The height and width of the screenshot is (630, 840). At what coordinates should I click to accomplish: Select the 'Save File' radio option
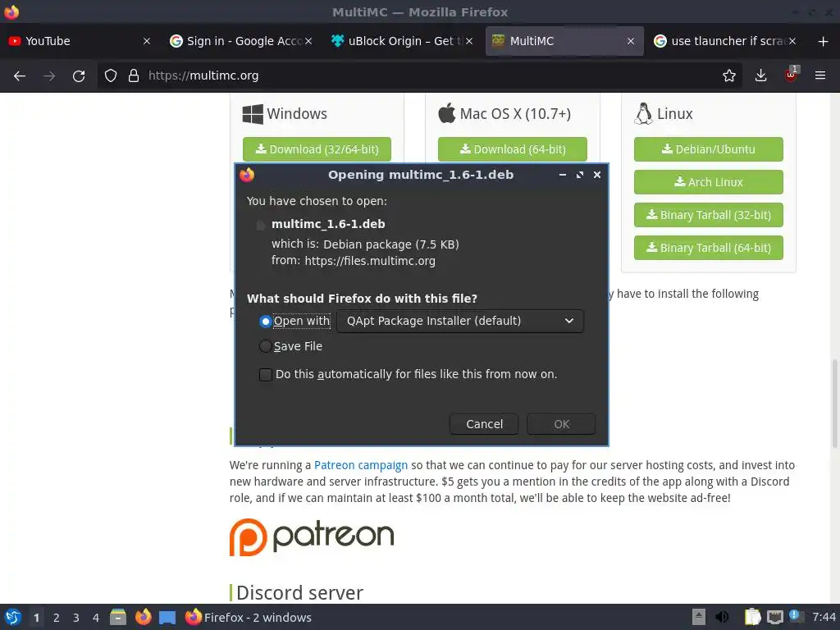point(265,347)
